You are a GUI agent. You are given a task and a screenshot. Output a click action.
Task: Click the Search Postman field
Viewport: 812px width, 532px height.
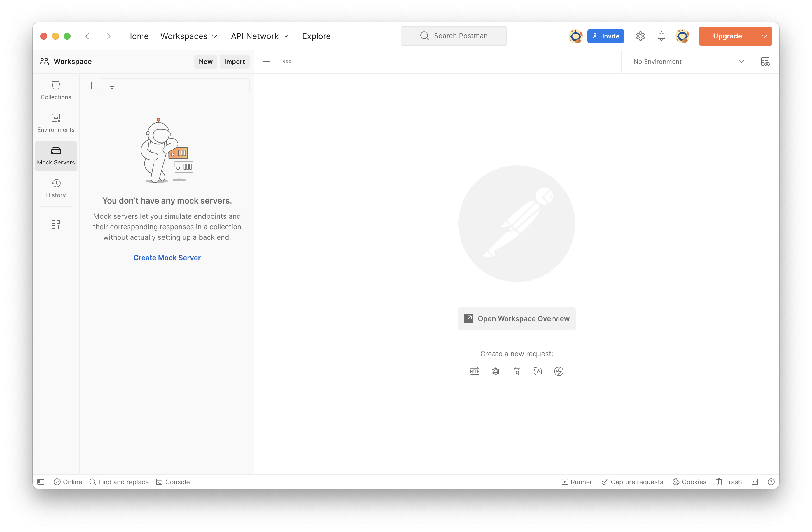(x=454, y=36)
